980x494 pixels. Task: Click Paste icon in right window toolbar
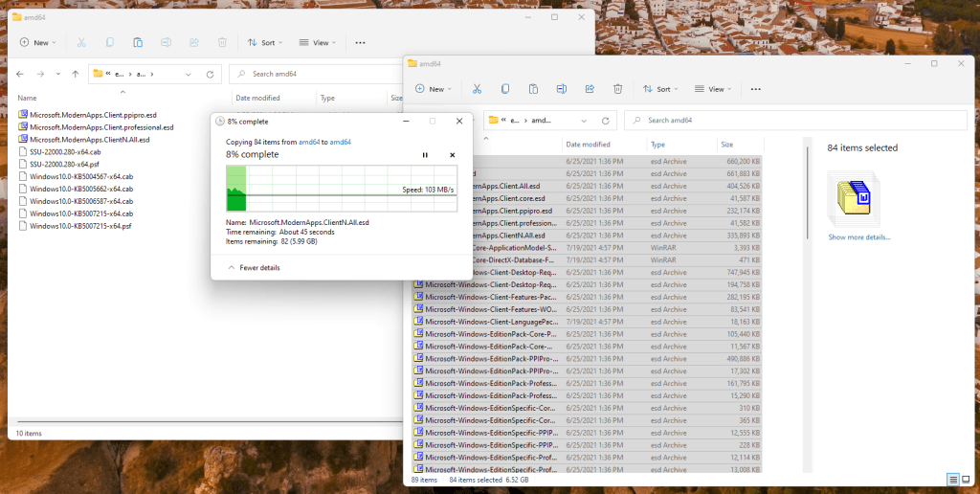(x=533, y=89)
